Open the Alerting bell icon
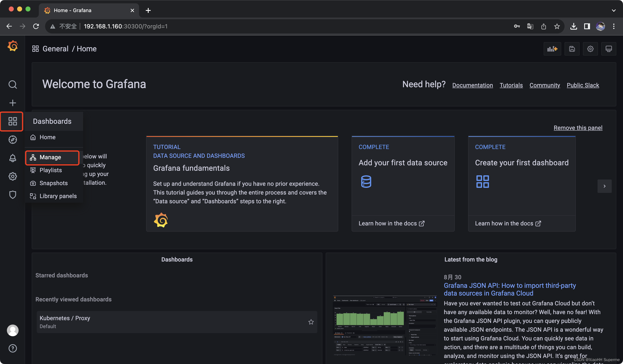This screenshot has height=364, width=623. (x=13, y=158)
